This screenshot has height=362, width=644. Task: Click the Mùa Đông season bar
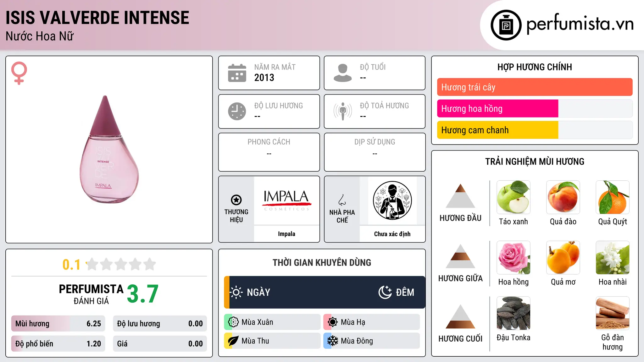(371, 341)
